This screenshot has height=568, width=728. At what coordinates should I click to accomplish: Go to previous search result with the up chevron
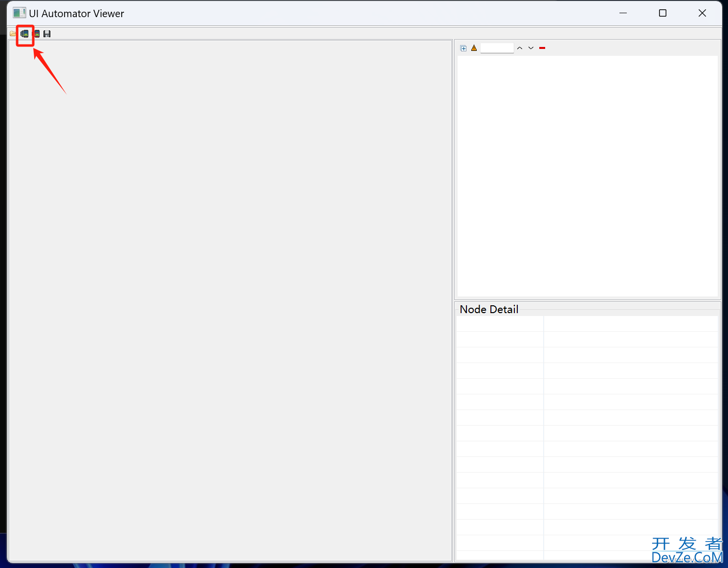[520, 48]
